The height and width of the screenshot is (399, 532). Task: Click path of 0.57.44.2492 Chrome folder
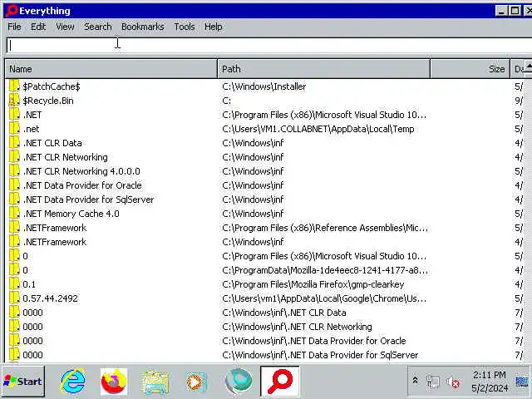tap(324, 298)
